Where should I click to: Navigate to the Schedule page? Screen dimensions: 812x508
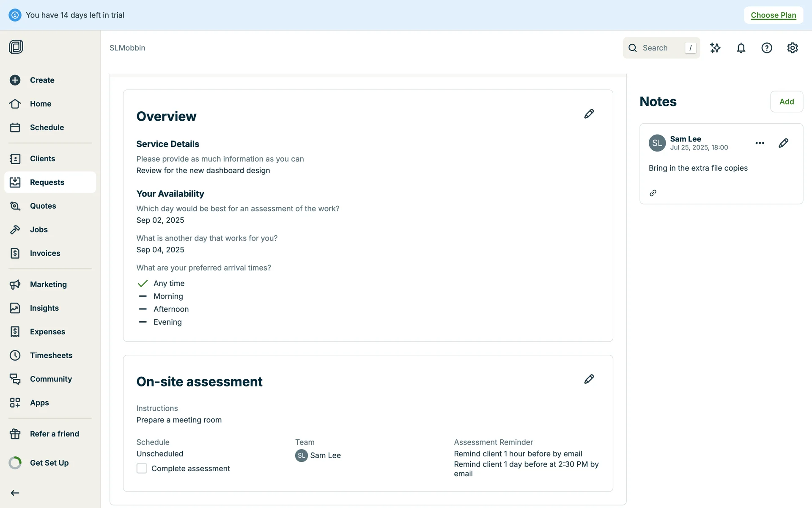tap(47, 127)
